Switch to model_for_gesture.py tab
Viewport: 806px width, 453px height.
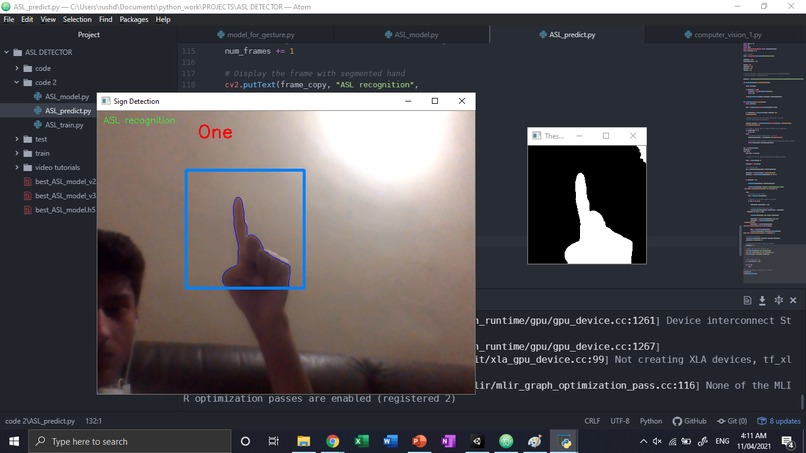[256, 34]
